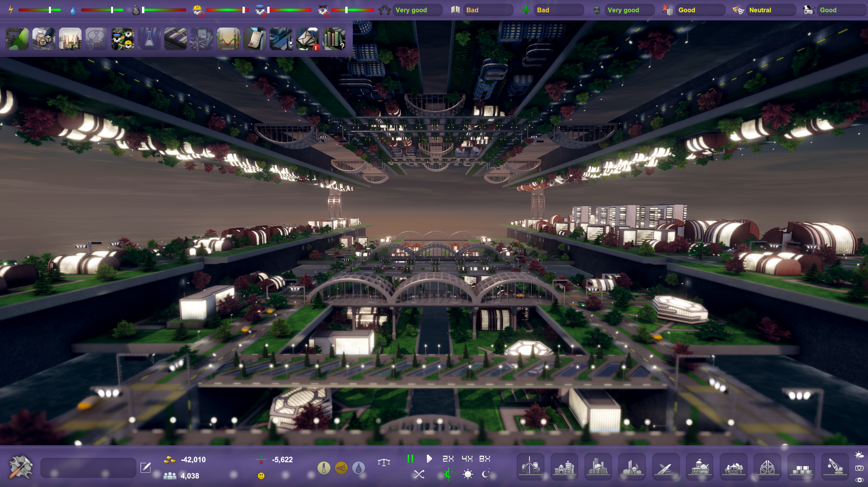Pause the simulation
The width and height of the screenshot is (868, 487).
tap(410, 459)
